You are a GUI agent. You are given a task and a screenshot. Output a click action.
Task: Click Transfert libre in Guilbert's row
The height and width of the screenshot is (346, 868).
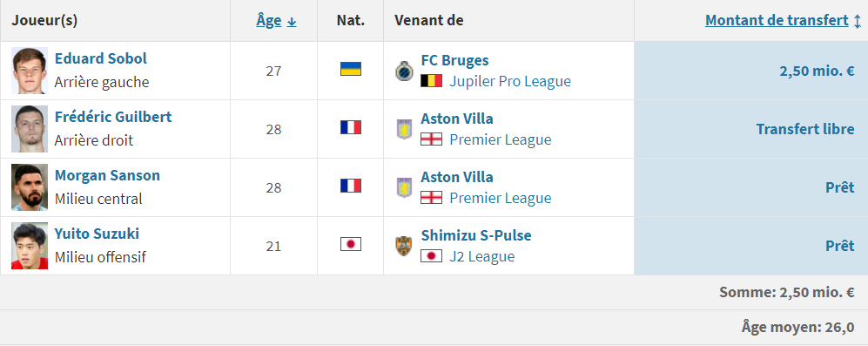click(805, 129)
